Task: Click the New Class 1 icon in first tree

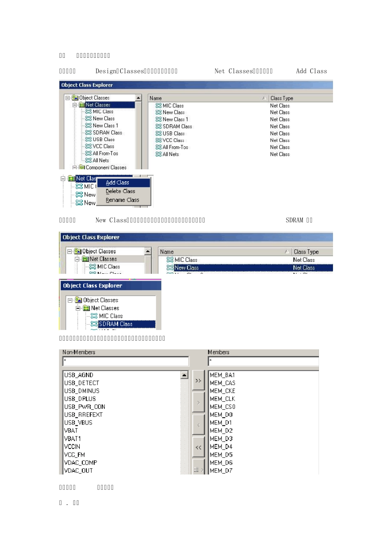Action: pyautogui.click(x=88, y=126)
